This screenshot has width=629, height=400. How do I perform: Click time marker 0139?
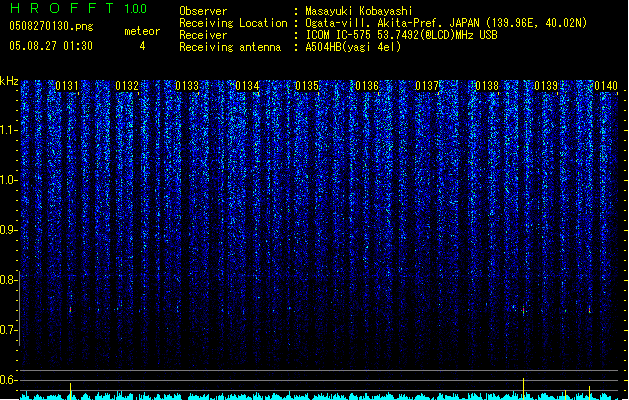point(546,86)
